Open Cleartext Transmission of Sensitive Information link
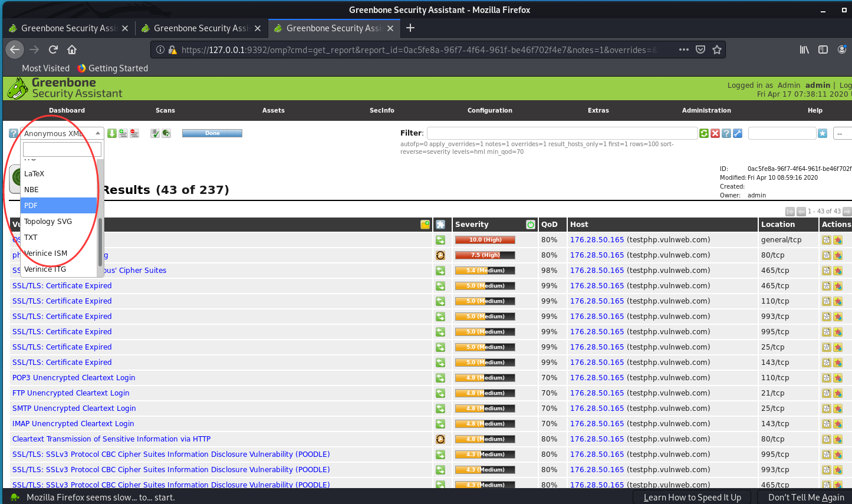 (111, 439)
